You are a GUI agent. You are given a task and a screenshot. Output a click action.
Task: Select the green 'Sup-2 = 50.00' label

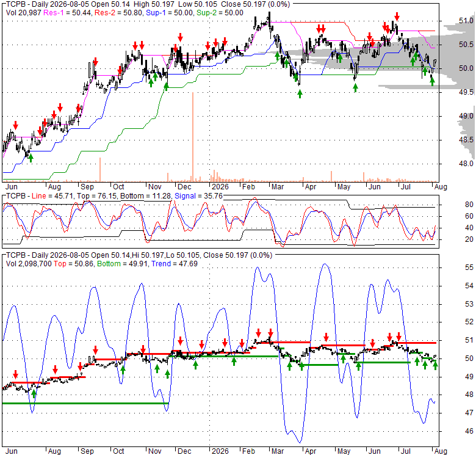point(220,13)
